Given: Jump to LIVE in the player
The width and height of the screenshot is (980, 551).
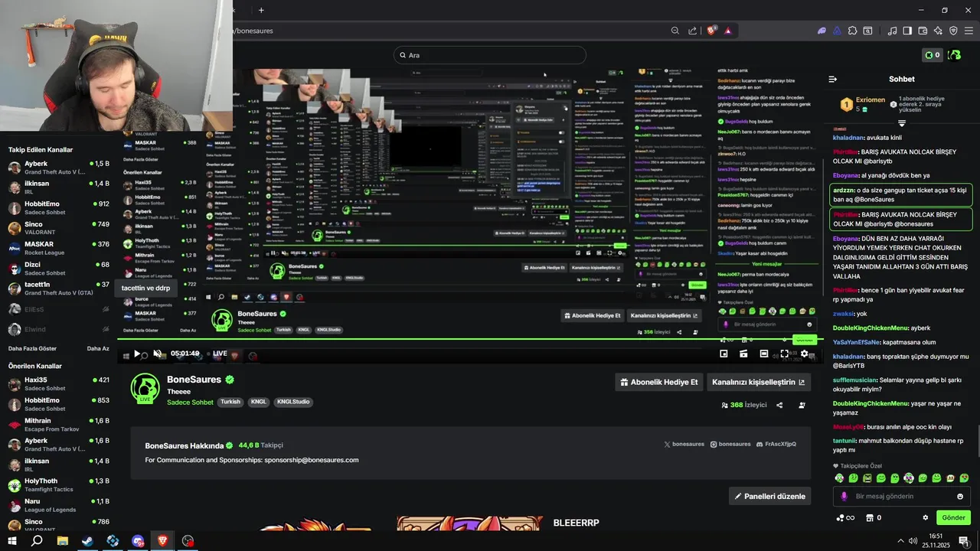Looking at the screenshot, I should pyautogui.click(x=220, y=354).
